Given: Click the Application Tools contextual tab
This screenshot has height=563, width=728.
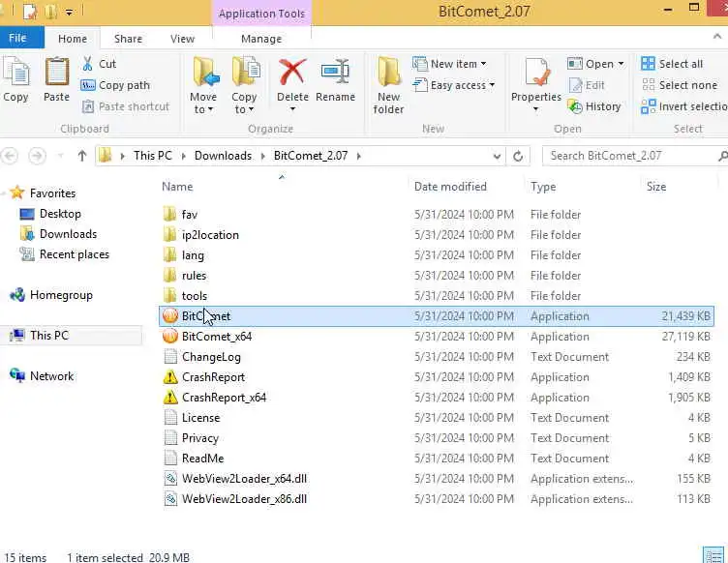Looking at the screenshot, I should [x=261, y=14].
